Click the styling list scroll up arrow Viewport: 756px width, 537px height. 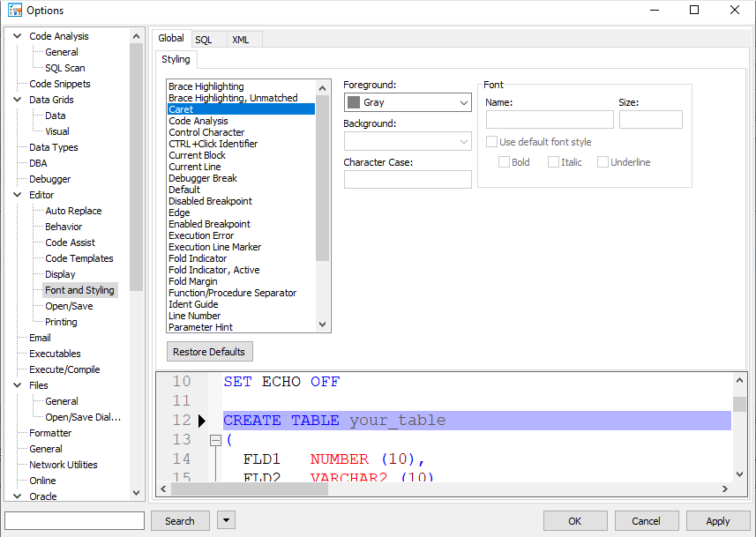coord(323,88)
